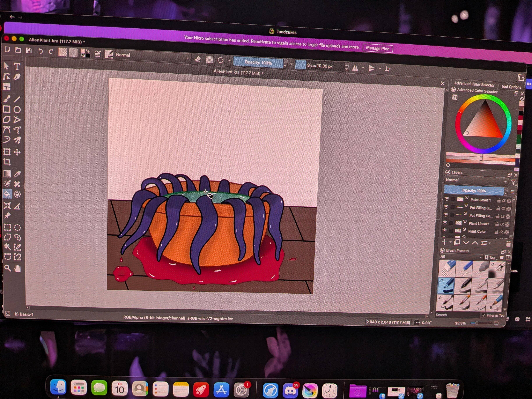Activate the Multibrush tool
The image size is (532, 399).
tap(17, 140)
